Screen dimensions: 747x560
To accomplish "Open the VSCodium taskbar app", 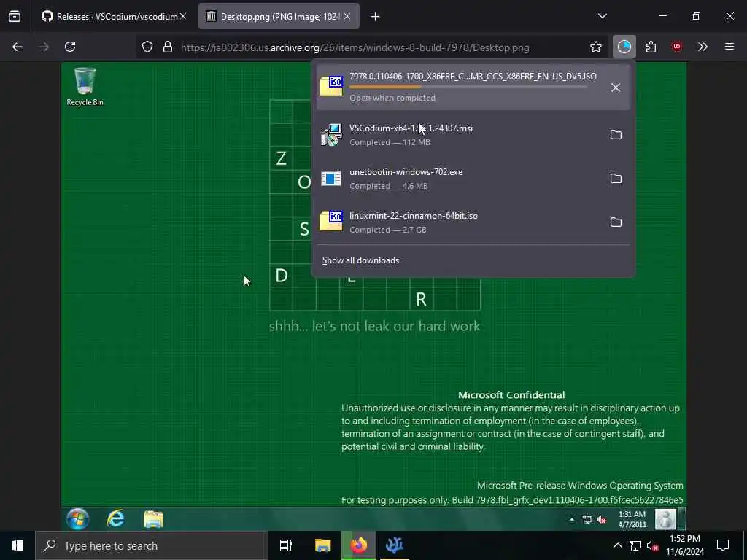I will point(395,545).
